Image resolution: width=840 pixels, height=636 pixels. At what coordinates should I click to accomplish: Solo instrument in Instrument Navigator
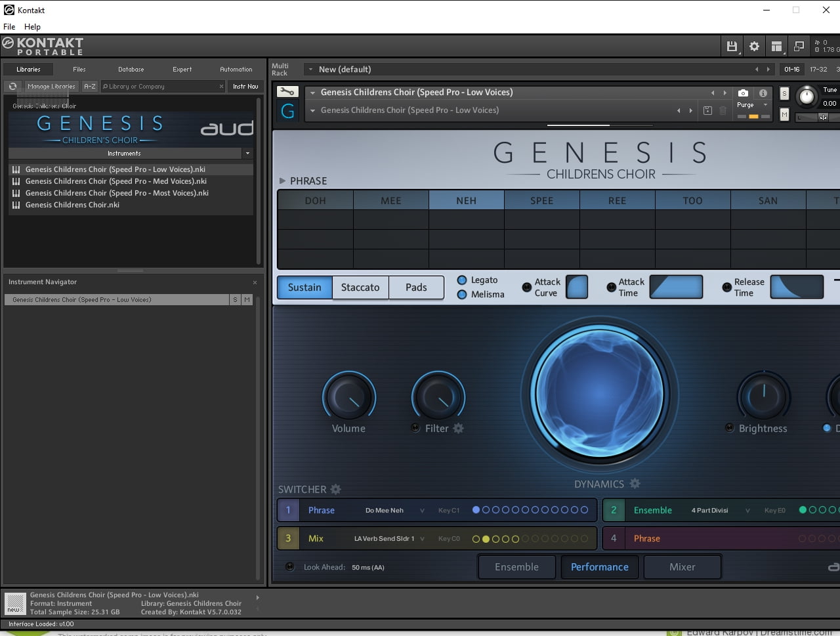pyautogui.click(x=236, y=299)
